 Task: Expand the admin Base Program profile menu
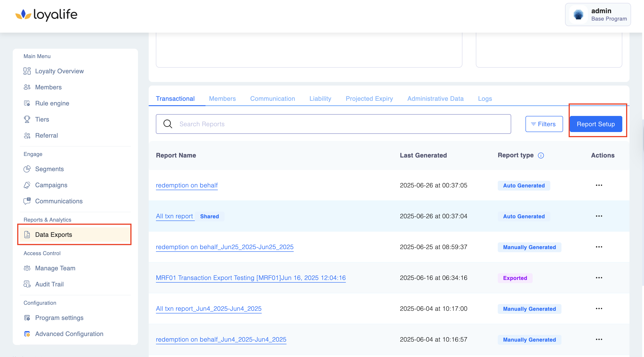[x=598, y=15]
